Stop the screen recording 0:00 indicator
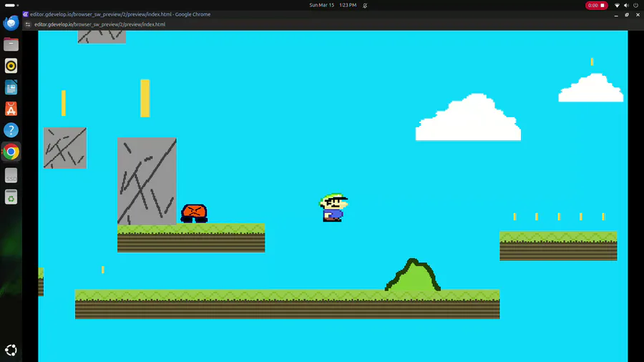Image resolution: width=644 pixels, height=362 pixels. [596, 5]
